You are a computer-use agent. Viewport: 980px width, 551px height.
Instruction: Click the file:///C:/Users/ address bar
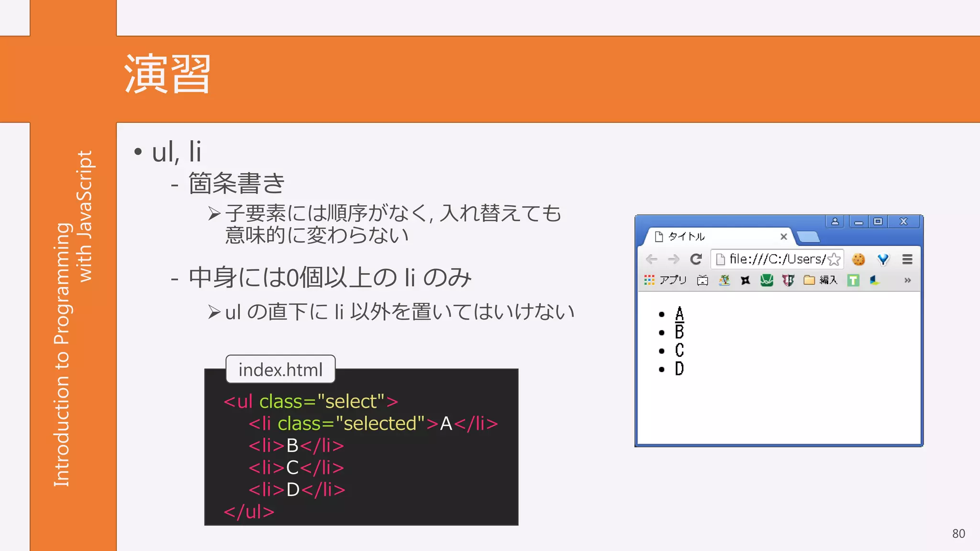tap(777, 259)
